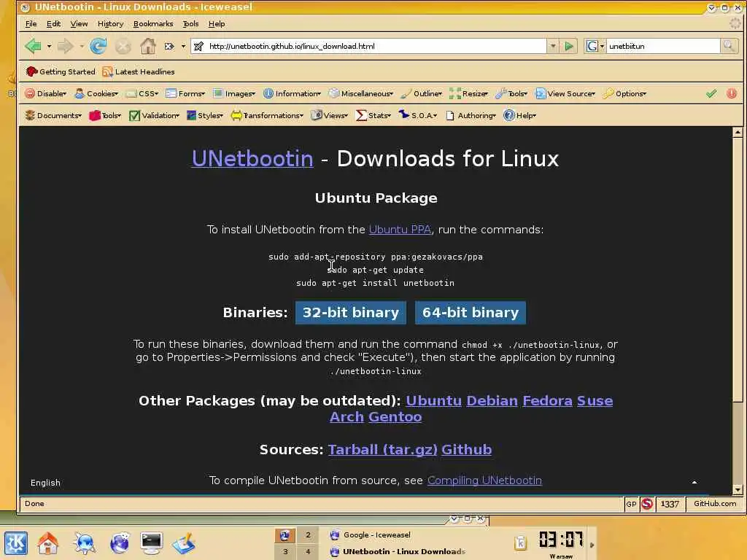The width and height of the screenshot is (747, 560).
Task: Open the Miscellaneous toolbar menu
Action: click(x=361, y=94)
